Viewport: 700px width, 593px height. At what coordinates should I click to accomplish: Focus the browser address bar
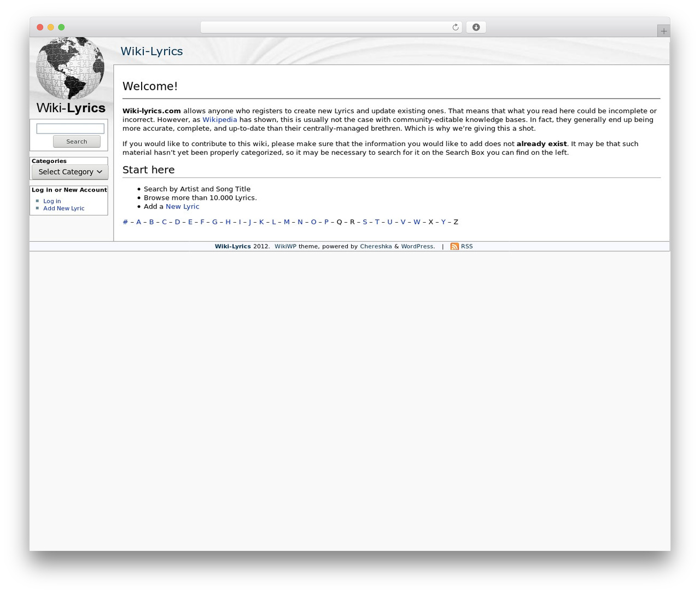pos(331,27)
